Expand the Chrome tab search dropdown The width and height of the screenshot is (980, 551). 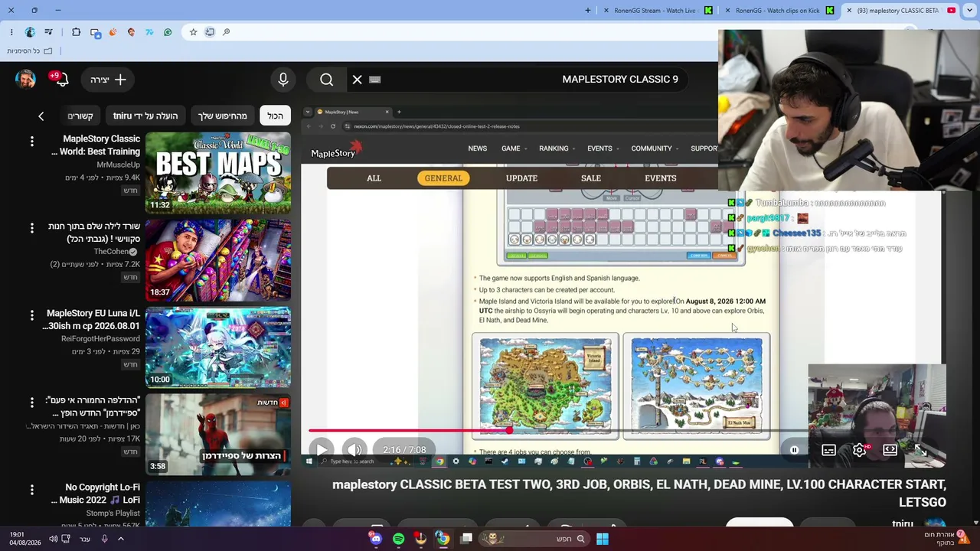pyautogui.click(x=969, y=11)
